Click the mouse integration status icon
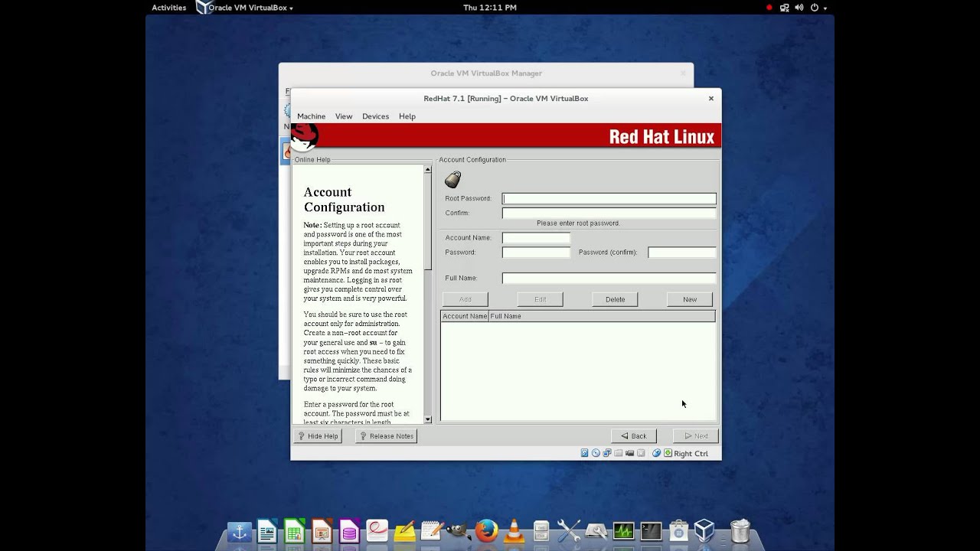The height and width of the screenshot is (551, 980). (x=656, y=453)
